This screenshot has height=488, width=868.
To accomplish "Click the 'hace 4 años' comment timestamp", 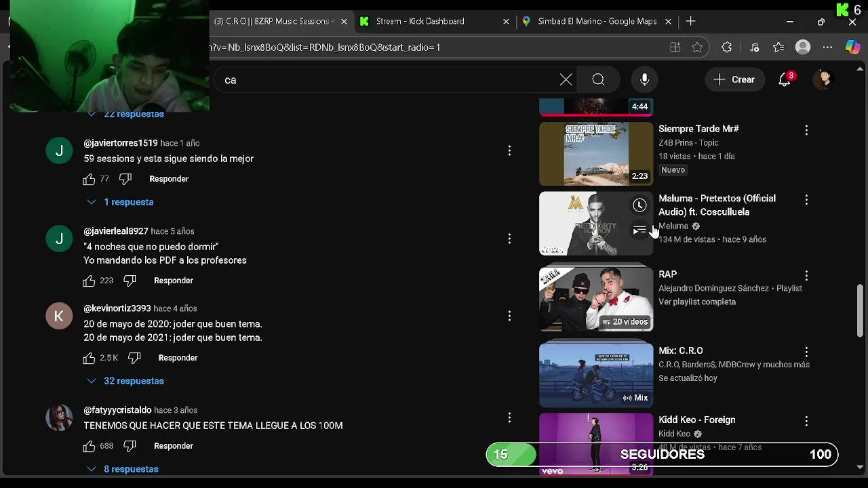I will click(175, 308).
